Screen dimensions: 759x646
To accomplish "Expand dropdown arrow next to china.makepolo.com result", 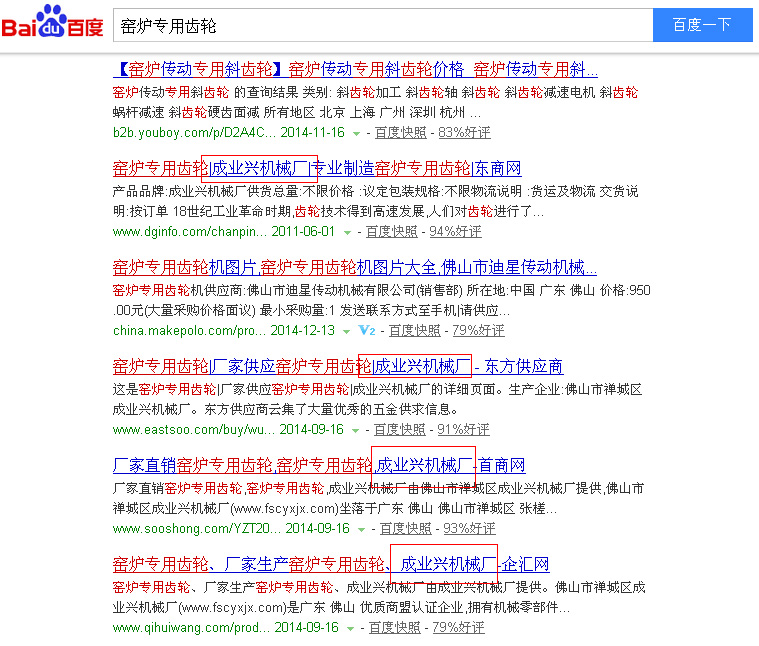I will pos(346,331).
